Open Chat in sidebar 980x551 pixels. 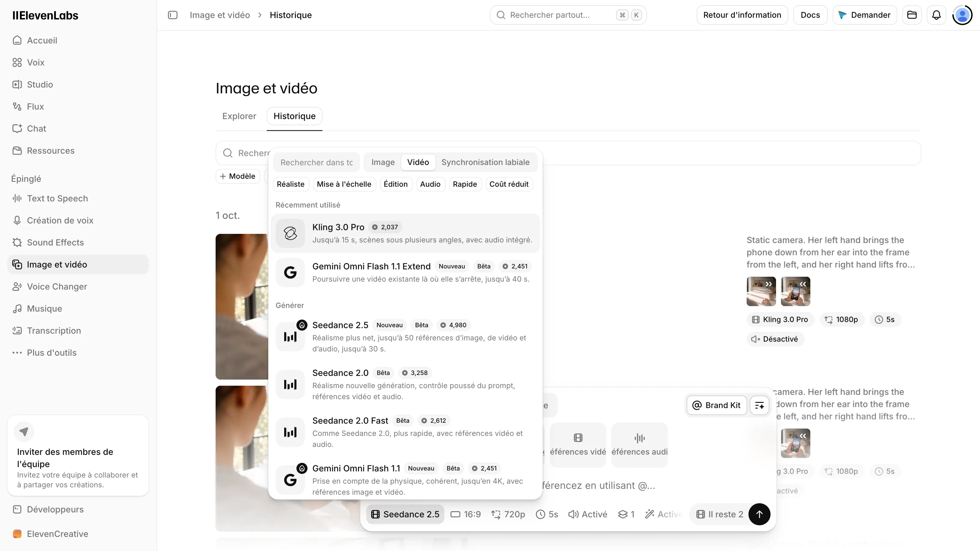[x=77, y=129]
